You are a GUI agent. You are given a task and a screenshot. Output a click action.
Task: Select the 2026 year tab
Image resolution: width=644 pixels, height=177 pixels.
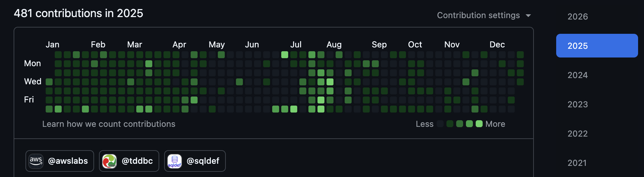pyautogui.click(x=577, y=16)
